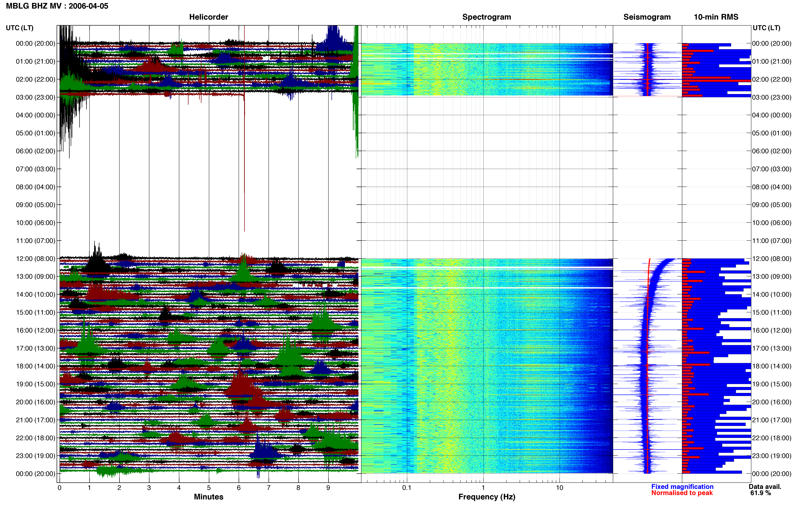Click minute tick label '5' on helicorder axis

(x=209, y=488)
